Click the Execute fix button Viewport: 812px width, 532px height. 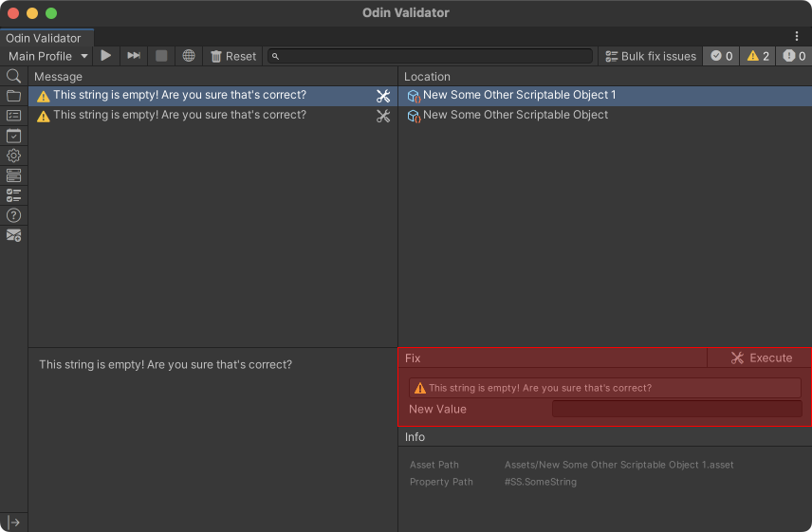pyautogui.click(x=760, y=358)
